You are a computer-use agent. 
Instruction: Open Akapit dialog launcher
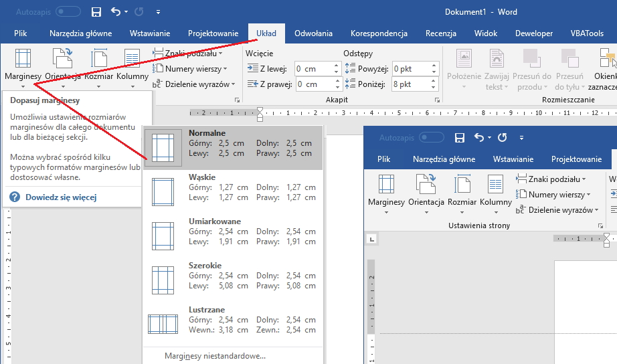[437, 100]
